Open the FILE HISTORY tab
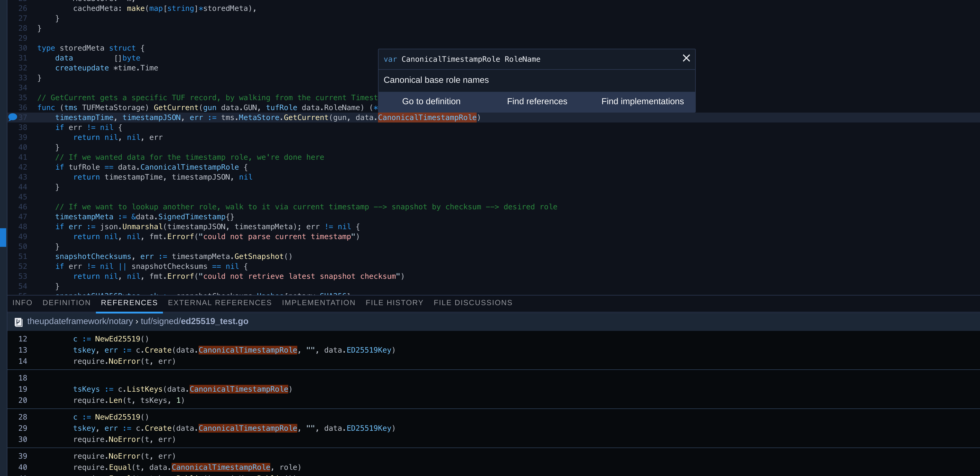This screenshot has height=476, width=980. 394,303
